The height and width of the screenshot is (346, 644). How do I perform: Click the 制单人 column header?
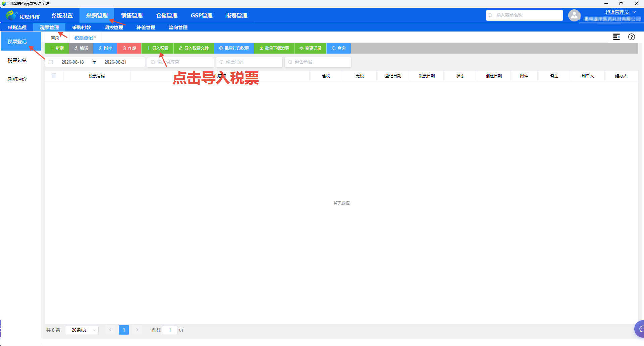point(588,76)
